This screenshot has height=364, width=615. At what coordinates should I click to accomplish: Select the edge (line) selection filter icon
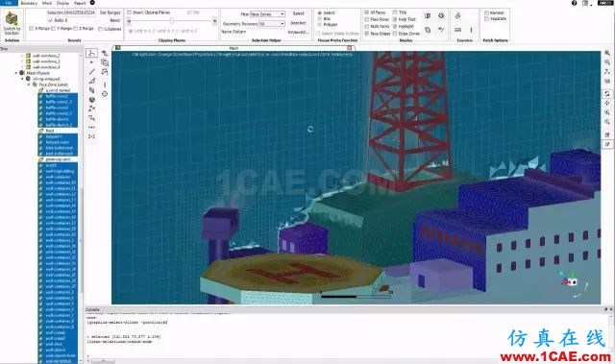coord(92,71)
